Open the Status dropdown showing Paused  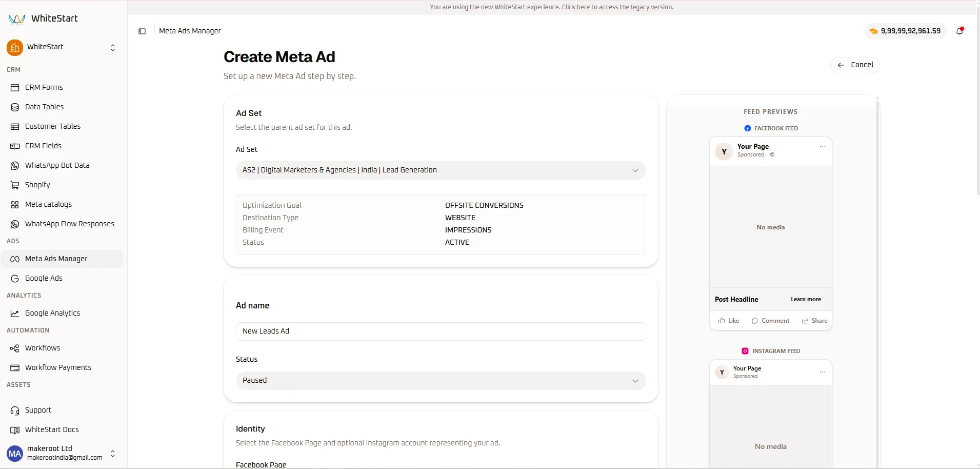(441, 381)
